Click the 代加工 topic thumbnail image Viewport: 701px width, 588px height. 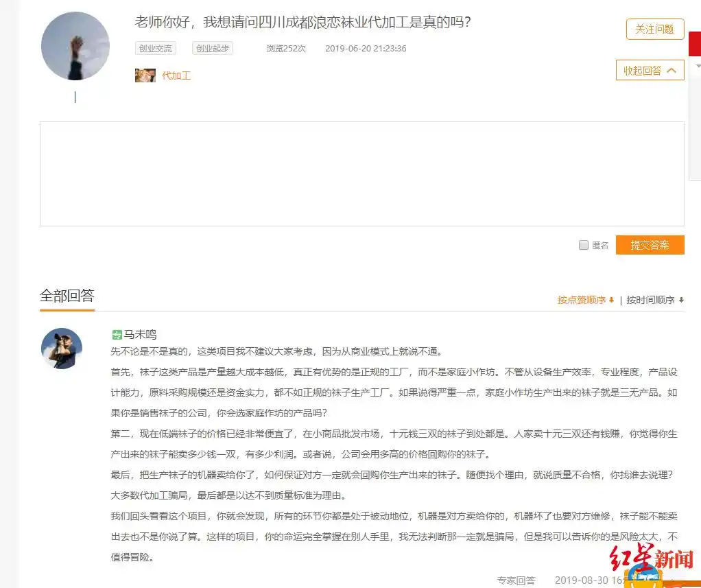(145, 75)
